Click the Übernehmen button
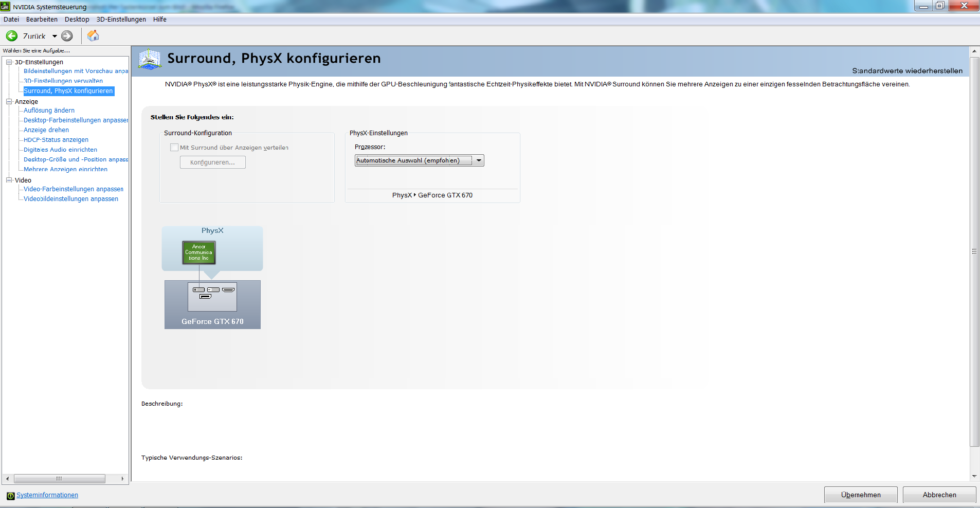The height and width of the screenshot is (508, 980). pyautogui.click(x=861, y=495)
